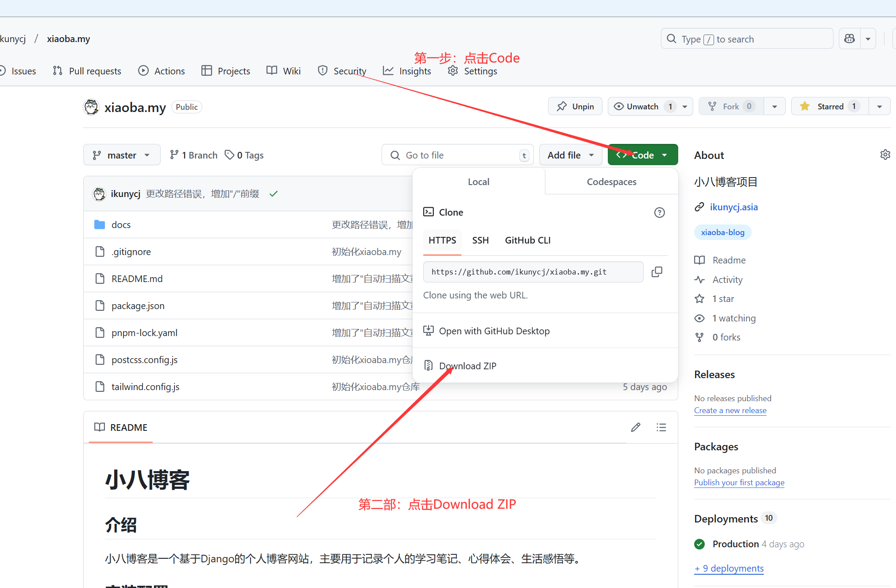
Task: Open the README outline list icon
Action: (x=661, y=427)
